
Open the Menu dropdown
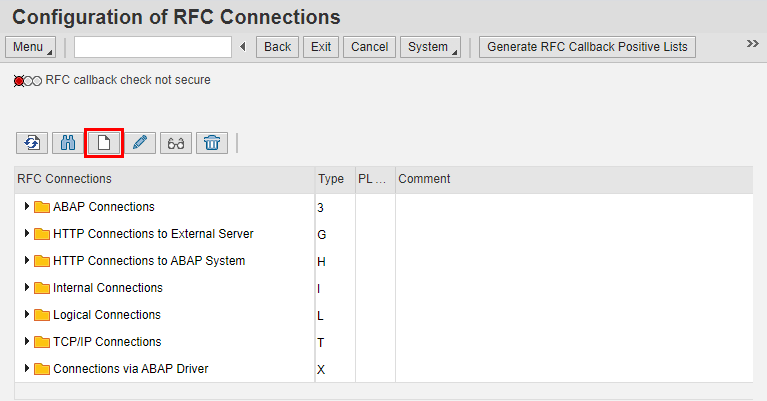click(32, 47)
